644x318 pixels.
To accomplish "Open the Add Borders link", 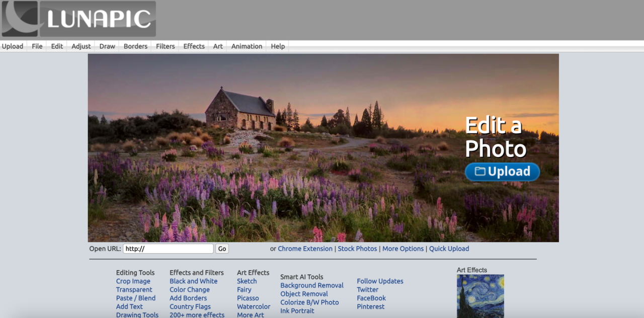I will (188, 298).
